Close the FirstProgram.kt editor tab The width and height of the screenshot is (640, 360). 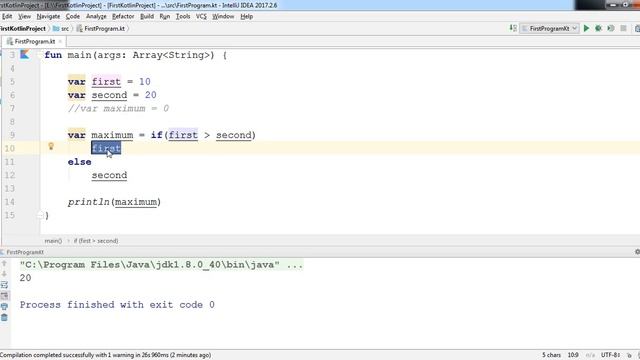tap(60, 41)
